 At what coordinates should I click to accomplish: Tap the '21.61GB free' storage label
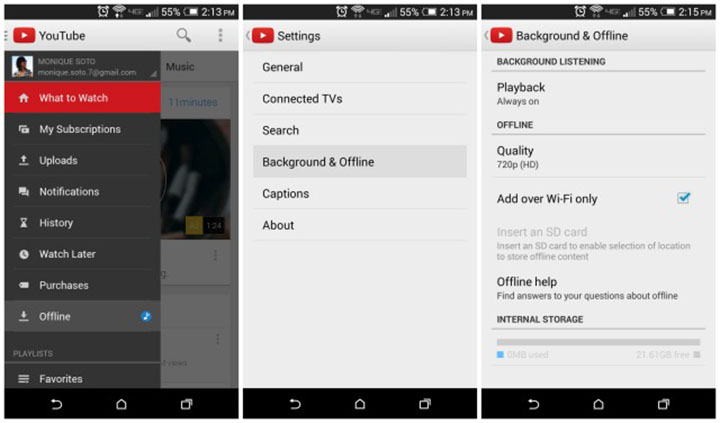pos(662,355)
